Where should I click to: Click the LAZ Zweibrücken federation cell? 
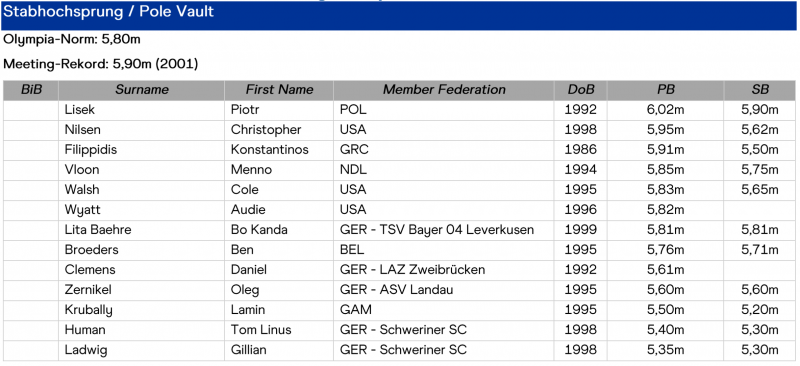click(444, 270)
